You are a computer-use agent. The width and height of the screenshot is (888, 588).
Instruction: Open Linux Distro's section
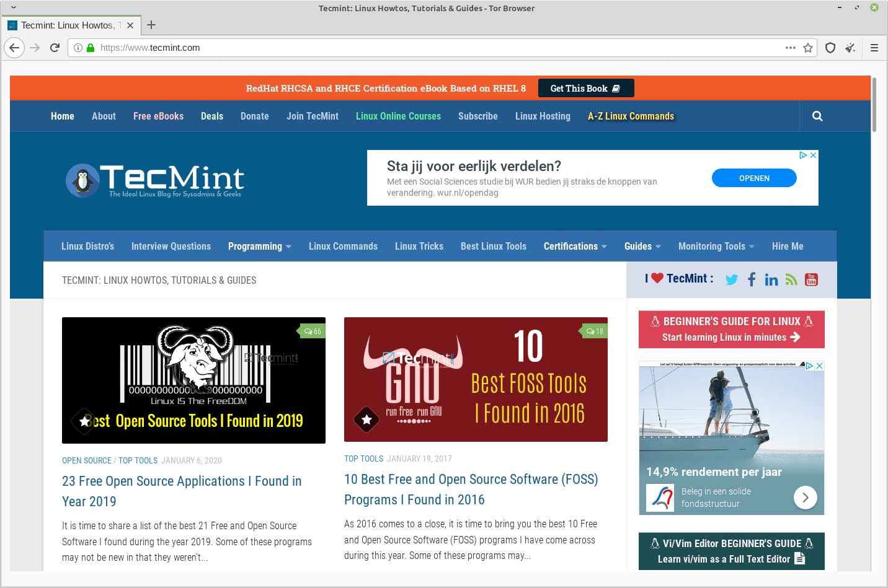87,246
